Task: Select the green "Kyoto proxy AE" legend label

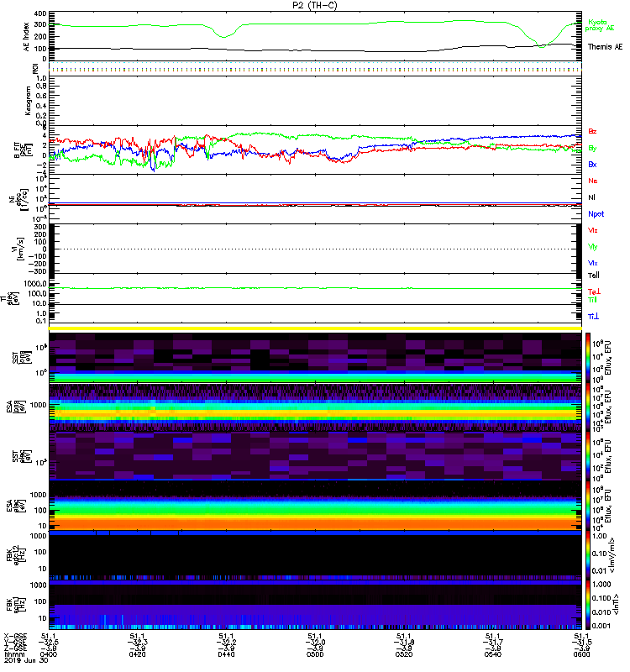Action: pos(599,25)
